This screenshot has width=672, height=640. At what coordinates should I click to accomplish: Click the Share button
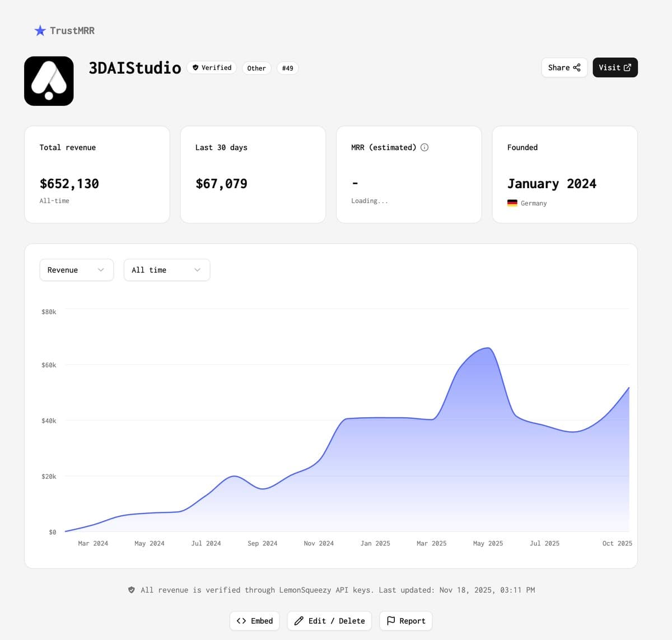tap(564, 68)
